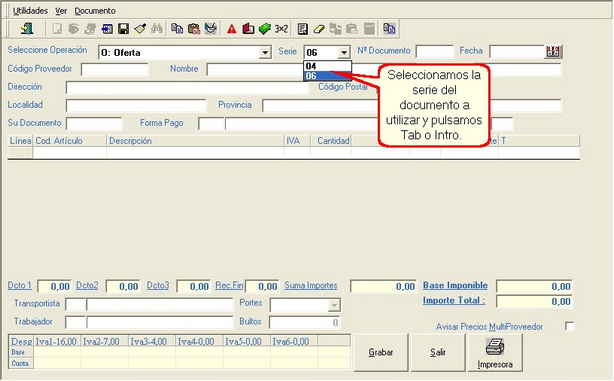Screen dimensions: 614x381
Task: Click the Fecha input field
Action: (517, 51)
